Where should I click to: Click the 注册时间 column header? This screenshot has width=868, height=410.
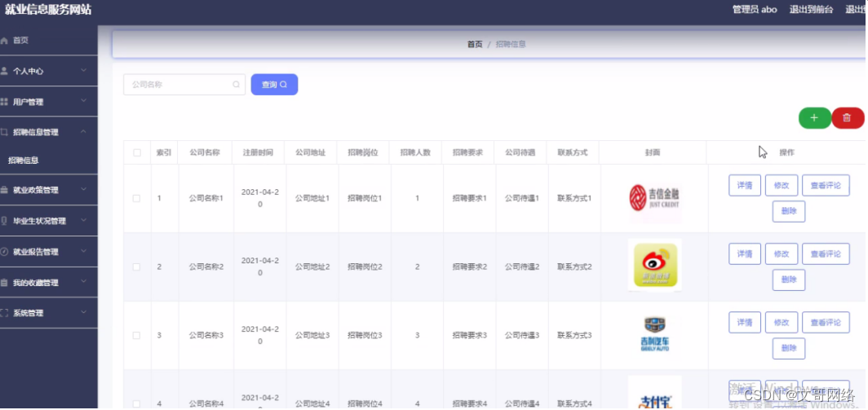258,152
